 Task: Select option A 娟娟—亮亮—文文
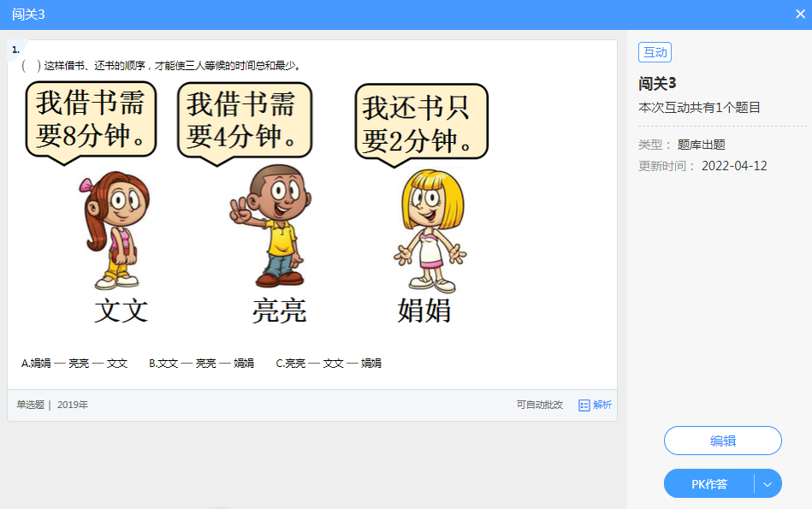(x=74, y=364)
